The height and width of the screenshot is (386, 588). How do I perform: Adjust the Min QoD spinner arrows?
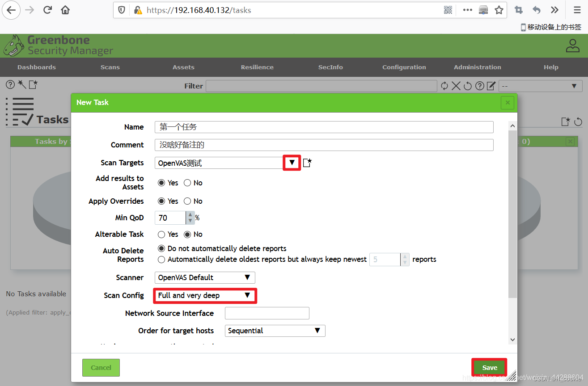pyautogui.click(x=190, y=218)
